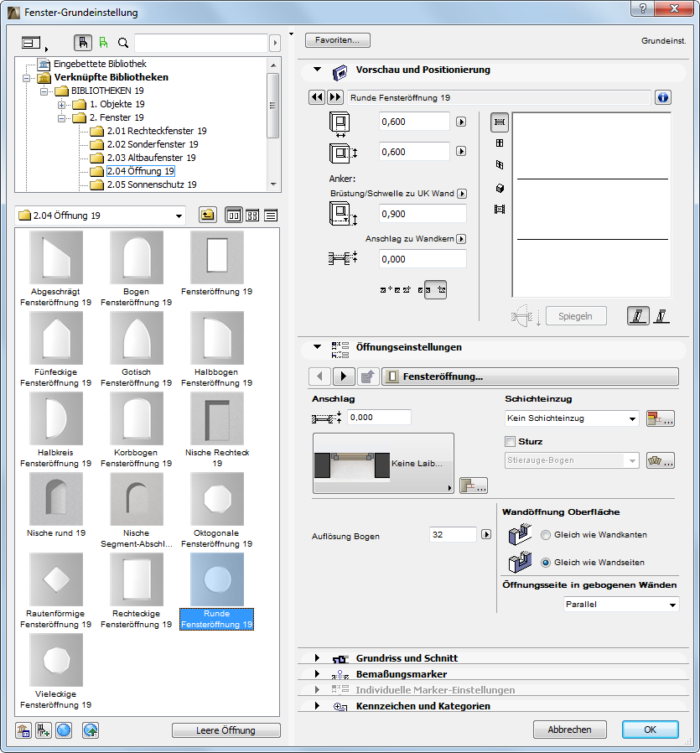Select the 2.03 Altbaufenster 19 folder
The image size is (700, 753).
pos(151,158)
